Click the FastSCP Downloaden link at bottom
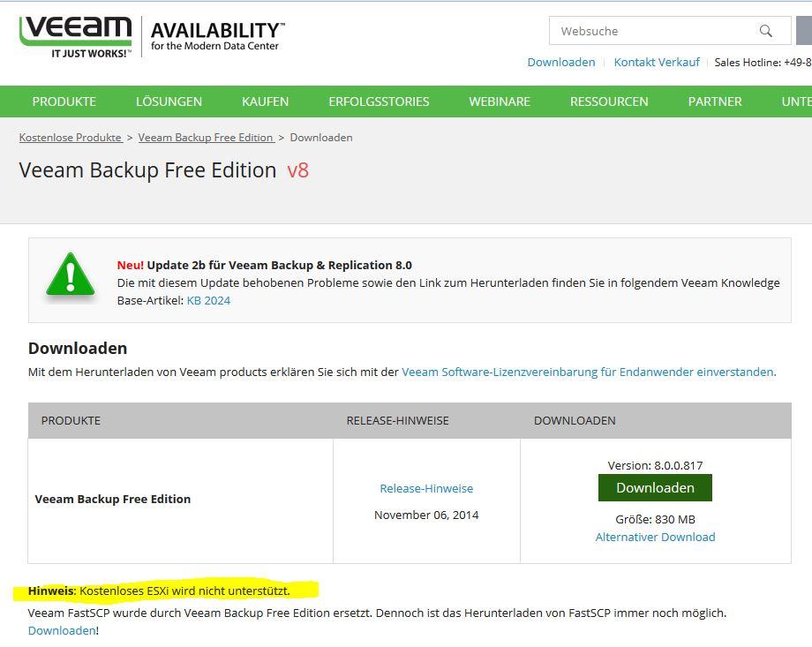The height and width of the screenshot is (647, 812). tap(62, 630)
